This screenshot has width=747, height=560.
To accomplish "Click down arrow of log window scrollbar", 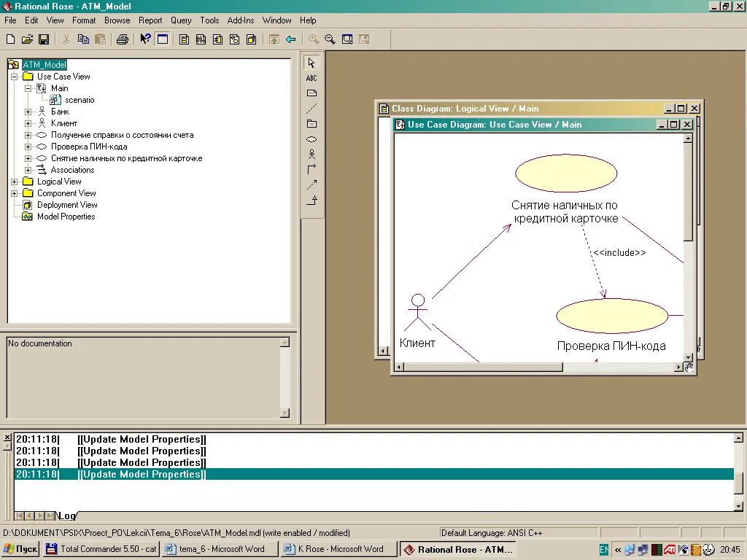I will 738,507.
